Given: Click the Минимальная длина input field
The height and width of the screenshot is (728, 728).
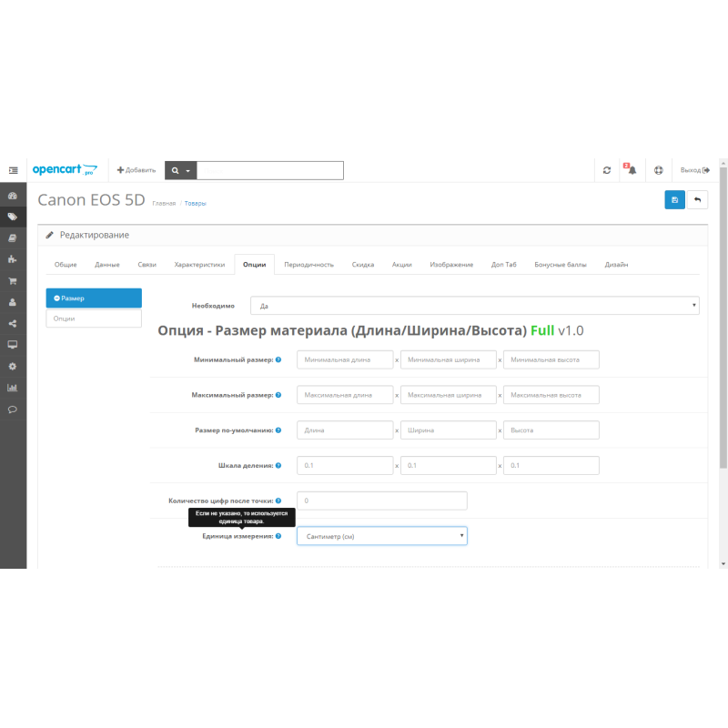Looking at the screenshot, I should (345, 359).
